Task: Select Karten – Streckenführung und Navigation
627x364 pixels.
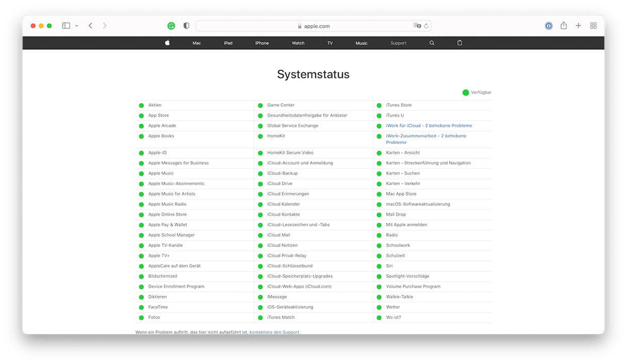Action: pyautogui.click(x=428, y=163)
